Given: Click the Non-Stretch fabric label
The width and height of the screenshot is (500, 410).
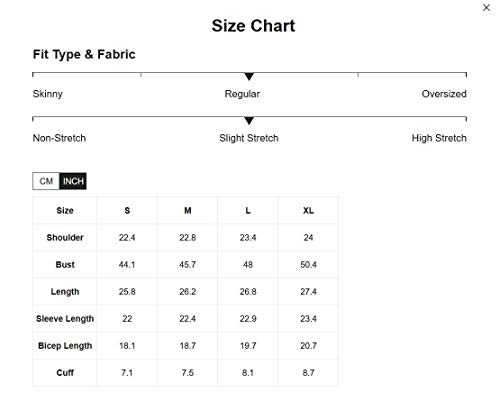Looking at the screenshot, I should [59, 138].
